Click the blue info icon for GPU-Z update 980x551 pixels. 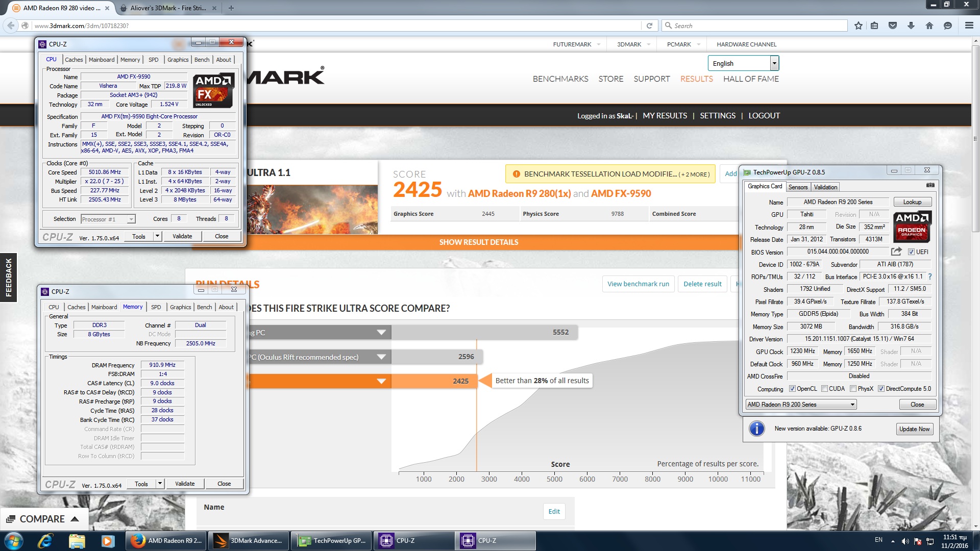click(756, 429)
